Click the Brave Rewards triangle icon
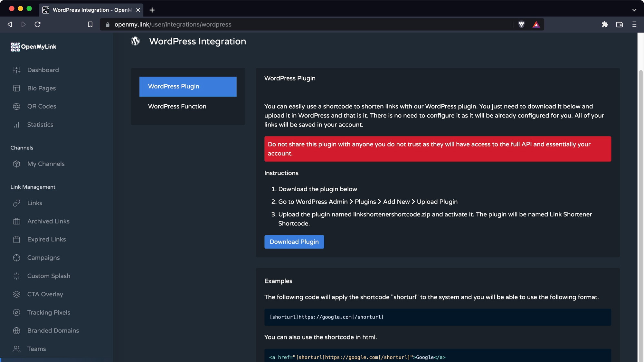The width and height of the screenshot is (644, 362). pyautogui.click(x=536, y=24)
